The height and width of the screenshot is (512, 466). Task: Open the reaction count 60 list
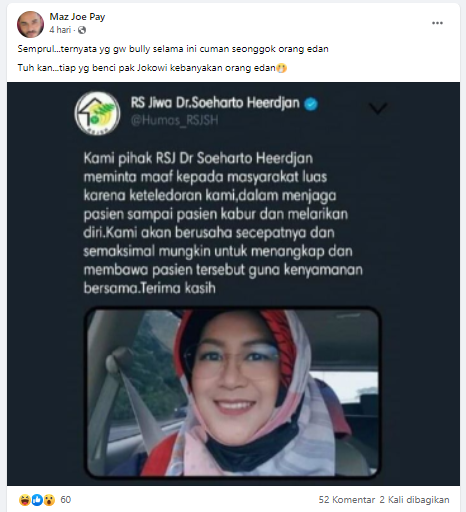click(66, 500)
